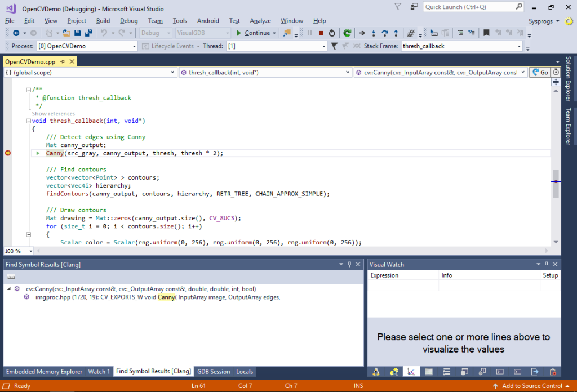The width and height of the screenshot is (577, 392).
Task: Switch to the GDB Session tab
Action: pyautogui.click(x=212, y=372)
